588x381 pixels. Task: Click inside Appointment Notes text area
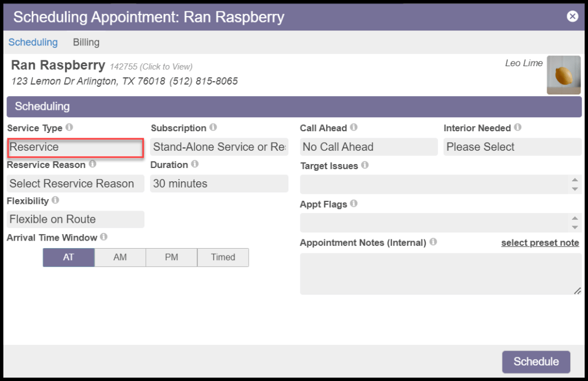coord(440,274)
